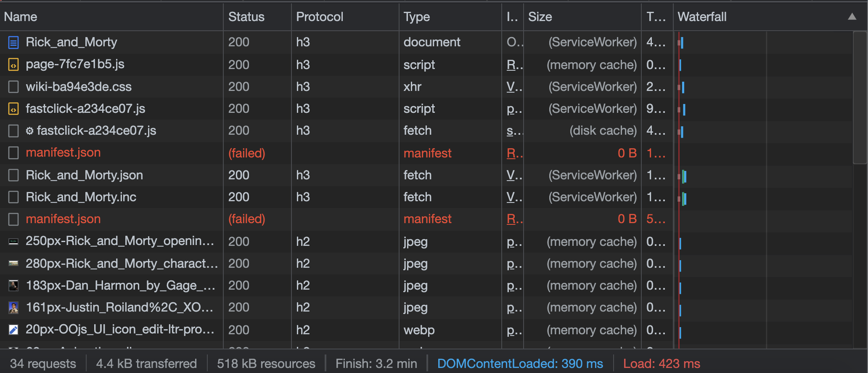Sort requests by the Status column

(246, 17)
